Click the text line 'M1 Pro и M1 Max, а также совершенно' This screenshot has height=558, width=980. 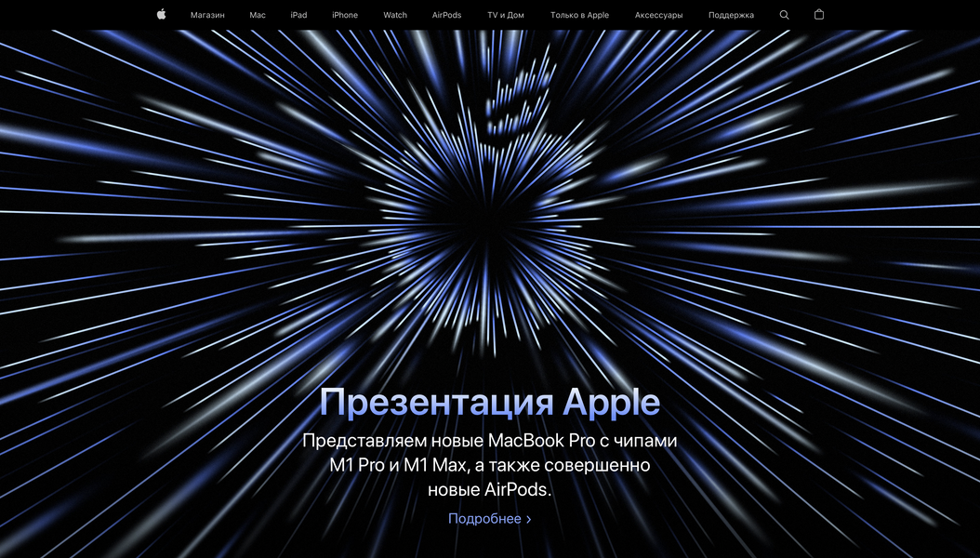(x=490, y=466)
